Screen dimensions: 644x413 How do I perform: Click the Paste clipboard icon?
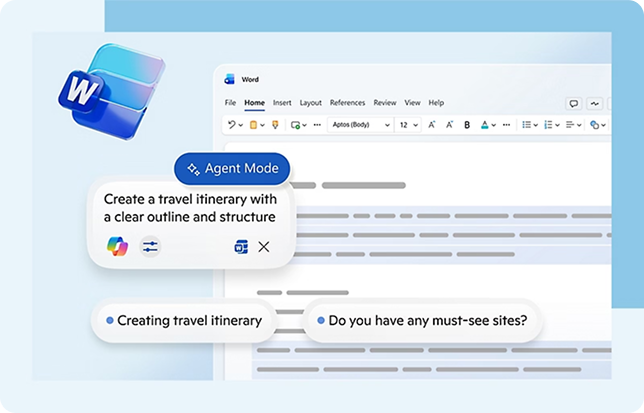(x=253, y=124)
